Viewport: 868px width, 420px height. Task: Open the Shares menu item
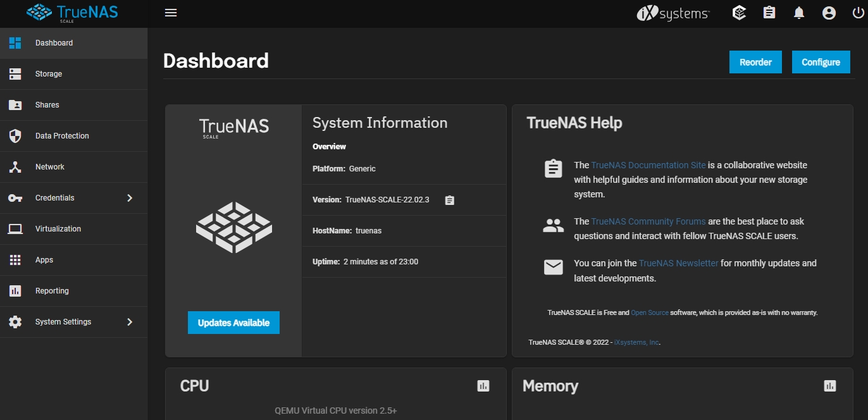pyautogui.click(x=47, y=105)
